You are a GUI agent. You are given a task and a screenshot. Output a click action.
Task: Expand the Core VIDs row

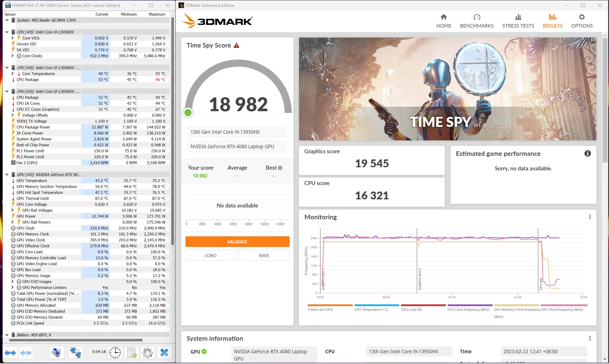13,38
